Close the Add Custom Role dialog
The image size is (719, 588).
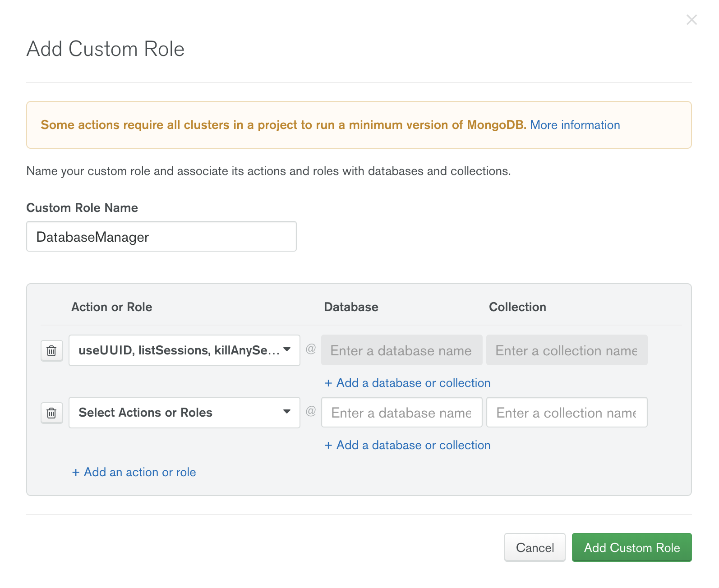(691, 20)
